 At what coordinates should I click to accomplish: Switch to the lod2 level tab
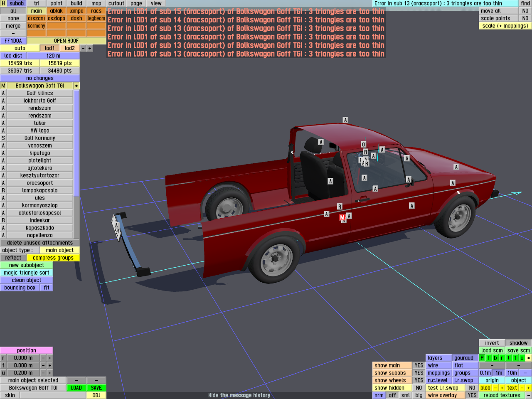tap(70, 48)
